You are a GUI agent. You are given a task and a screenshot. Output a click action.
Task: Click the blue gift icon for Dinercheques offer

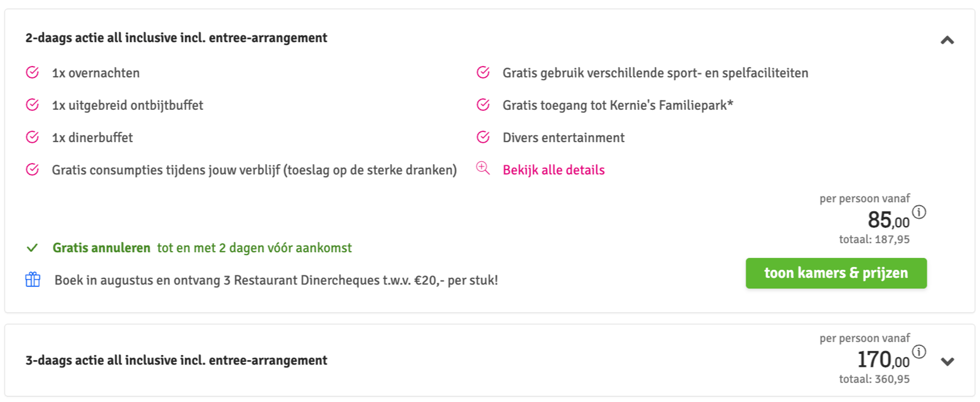coord(33,279)
